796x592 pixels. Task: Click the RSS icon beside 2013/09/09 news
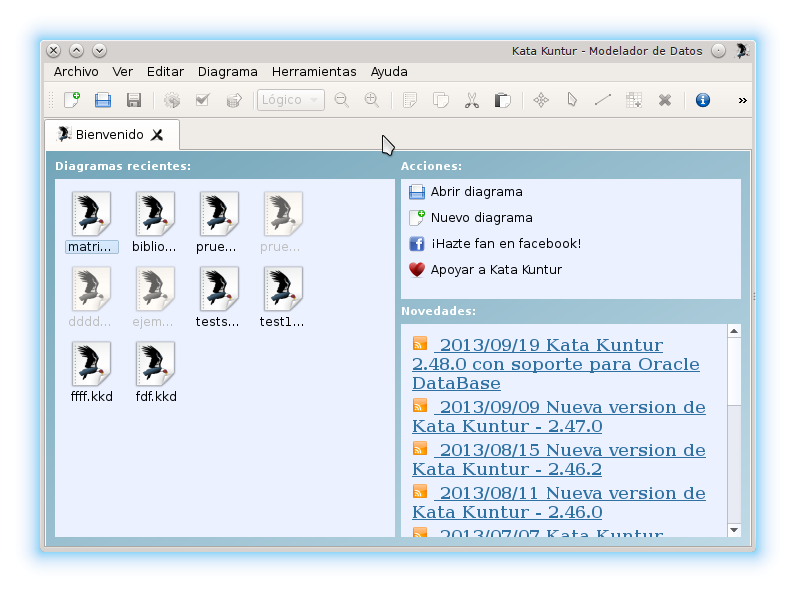tap(420, 406)
